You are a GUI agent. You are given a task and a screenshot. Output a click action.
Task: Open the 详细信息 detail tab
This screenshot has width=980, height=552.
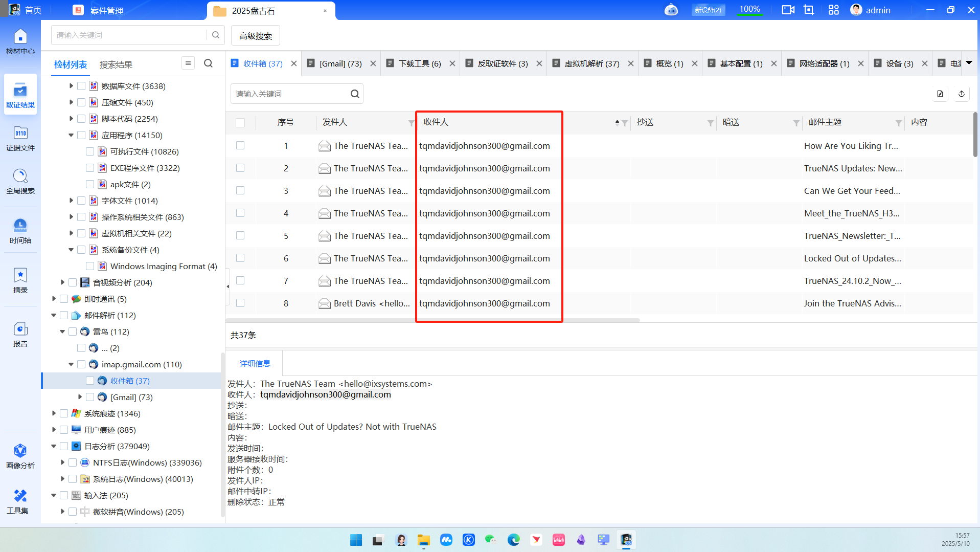click(x=255, y=363)
